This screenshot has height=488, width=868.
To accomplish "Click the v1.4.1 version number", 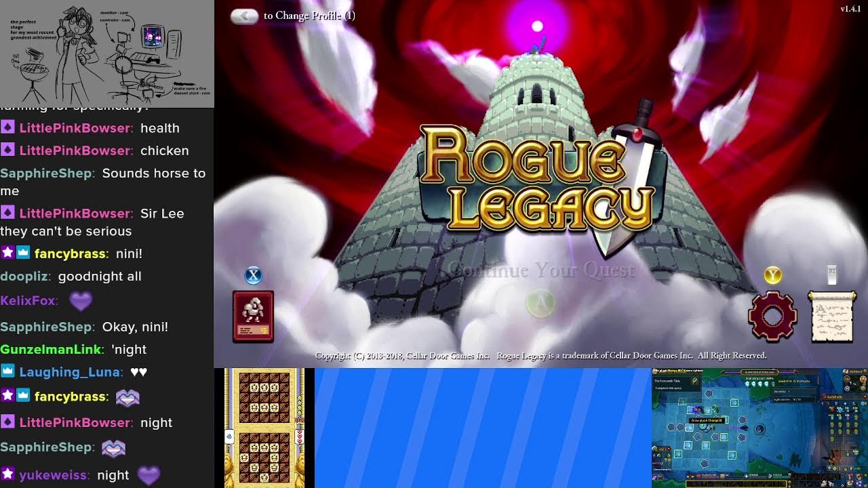I will pos(850,9).
